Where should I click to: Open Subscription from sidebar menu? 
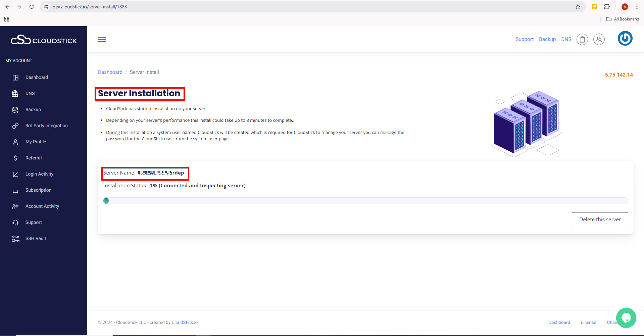pyautogui.click(x=38, y=190)
